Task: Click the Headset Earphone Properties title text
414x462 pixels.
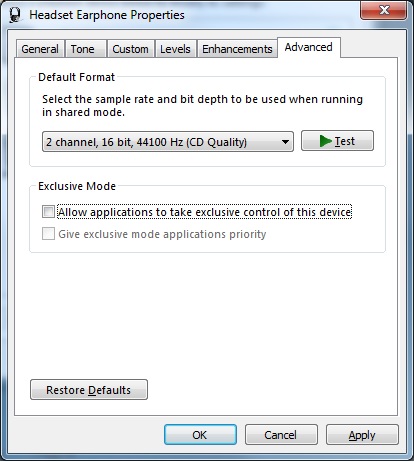Action: pyautogui.click(x=107, y=15)
